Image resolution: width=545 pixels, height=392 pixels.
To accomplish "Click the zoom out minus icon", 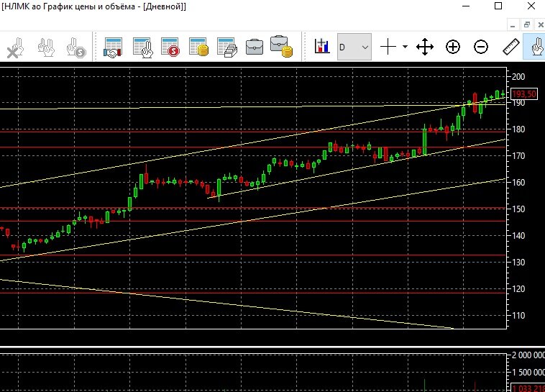I will [x=481, y=47].
